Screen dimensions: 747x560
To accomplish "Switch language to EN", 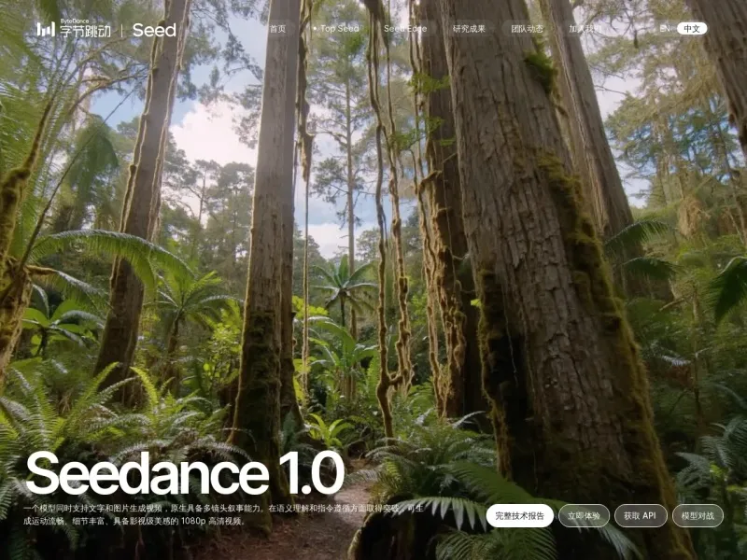I will pos(665,29).
